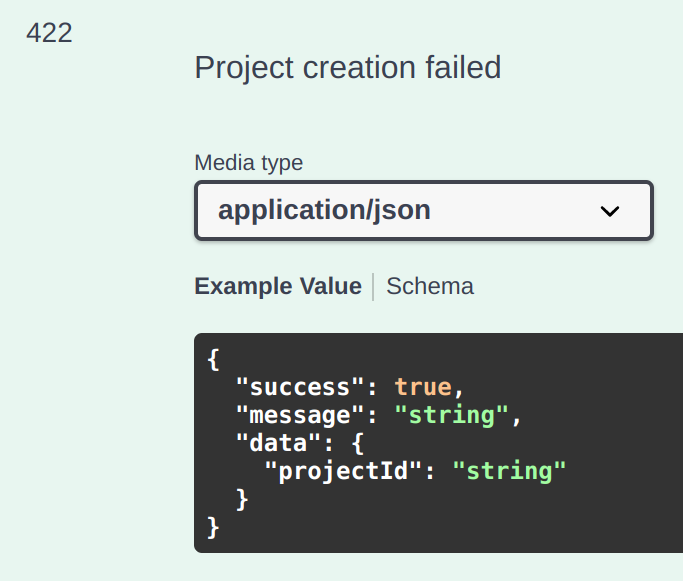The image size is (683, 581).
Task: Click the "string" value of projectId
Action: pos(509,471)
